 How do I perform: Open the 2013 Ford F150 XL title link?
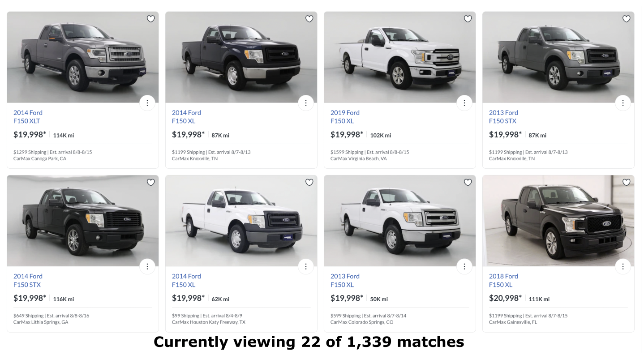tap(345, 280)
